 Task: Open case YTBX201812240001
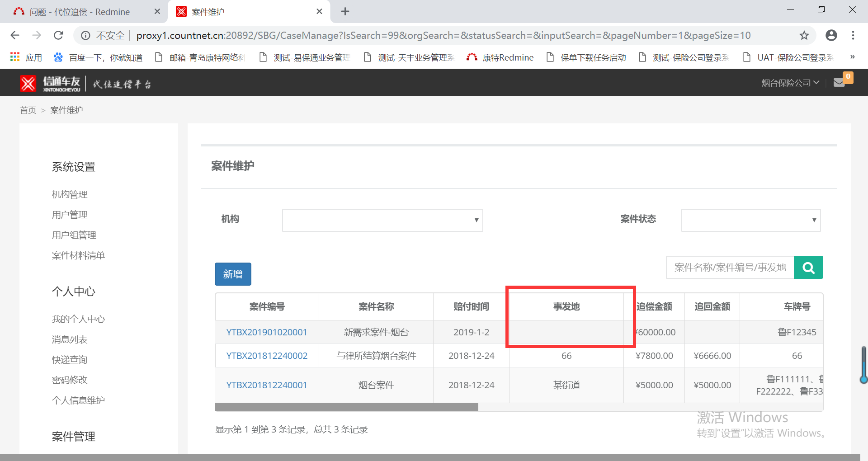pos(267,385)
